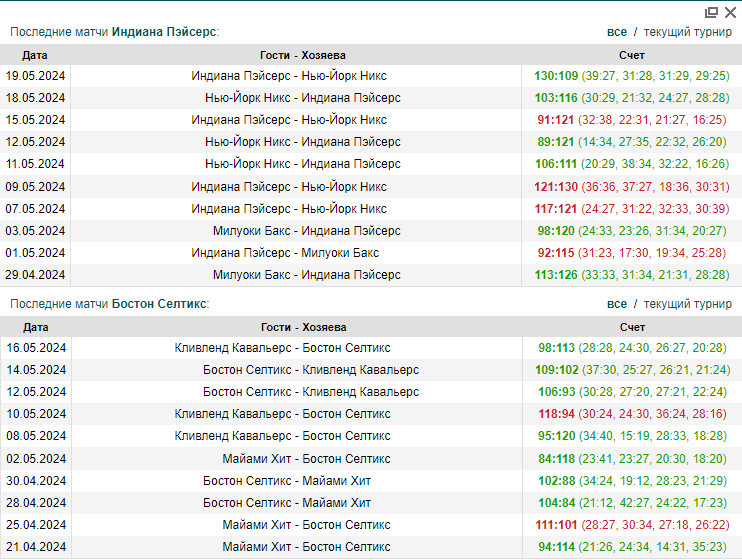
Task: Filter Индиана Пэйсерс matches by текущий турнир
Action: click(688, 32)
